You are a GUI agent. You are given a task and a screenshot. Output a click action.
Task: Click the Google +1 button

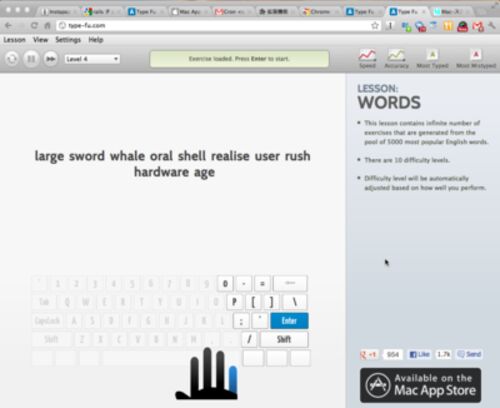pos(369,354)
